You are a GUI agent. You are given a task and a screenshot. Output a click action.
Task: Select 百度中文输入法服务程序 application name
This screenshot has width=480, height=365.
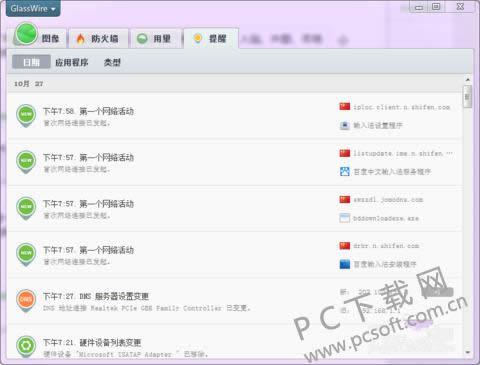coord(392,172)
